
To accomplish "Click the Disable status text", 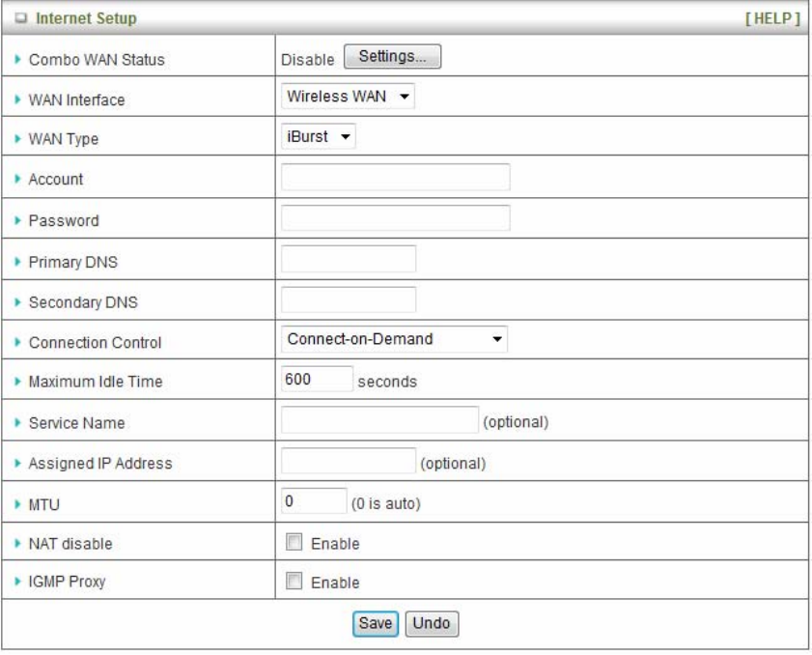I will pyautogui.click(x=308, y=60).
